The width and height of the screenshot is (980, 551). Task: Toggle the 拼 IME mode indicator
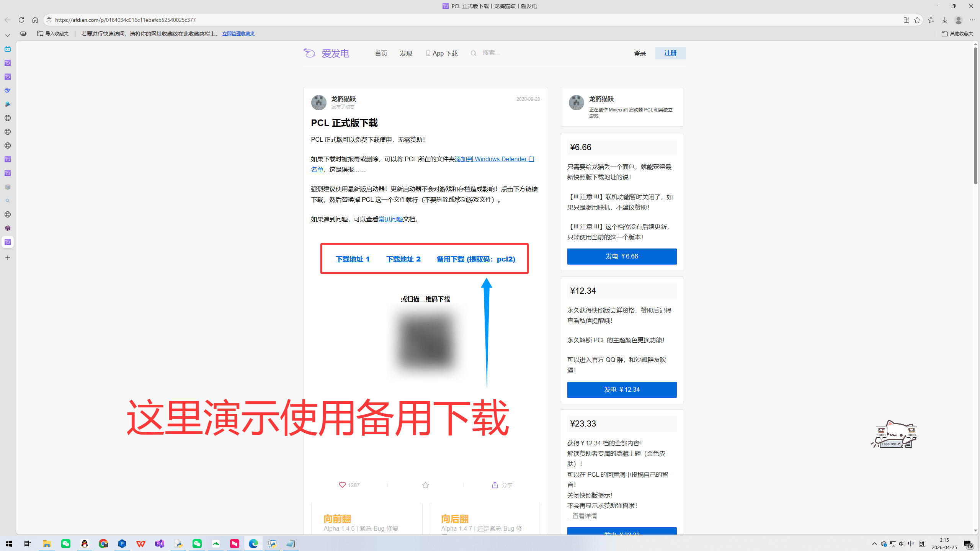tap(922, 544)
